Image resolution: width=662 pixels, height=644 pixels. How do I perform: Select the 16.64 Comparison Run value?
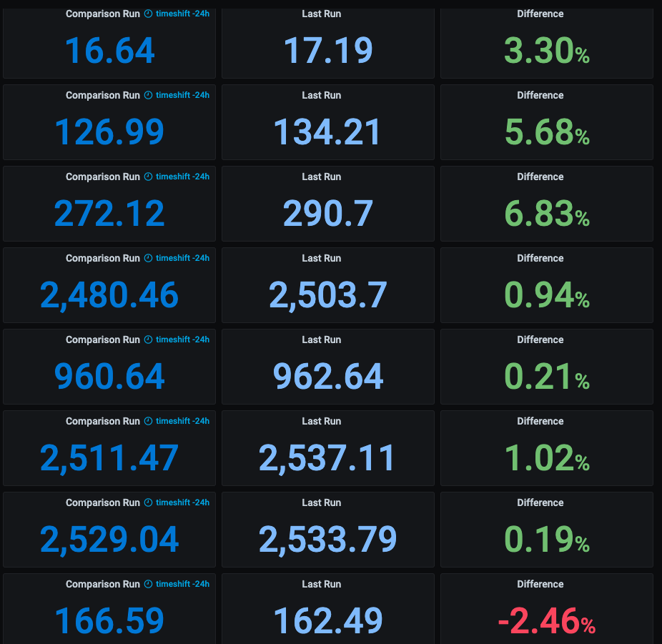click(x=110, y=51)
